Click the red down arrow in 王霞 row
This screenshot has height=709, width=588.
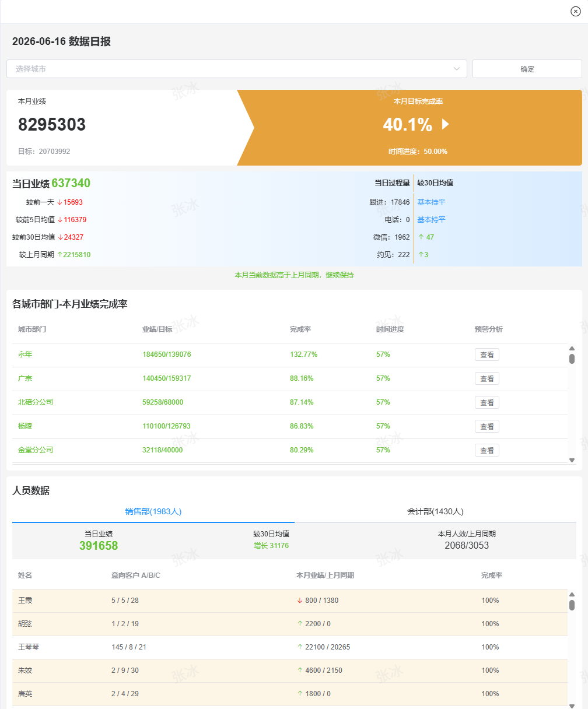click(300, 601)
